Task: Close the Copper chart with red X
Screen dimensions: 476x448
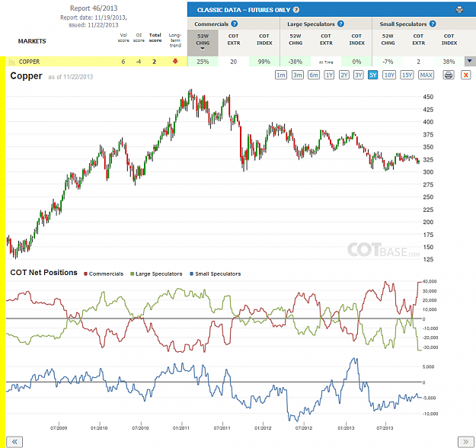Action: [x=465, y=75]
